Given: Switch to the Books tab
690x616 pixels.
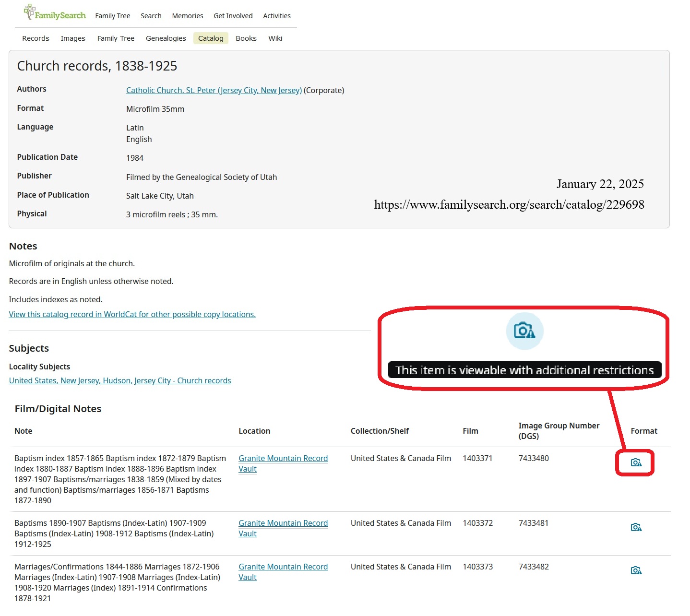Looking at the screenshot, I should pos(246,38).
